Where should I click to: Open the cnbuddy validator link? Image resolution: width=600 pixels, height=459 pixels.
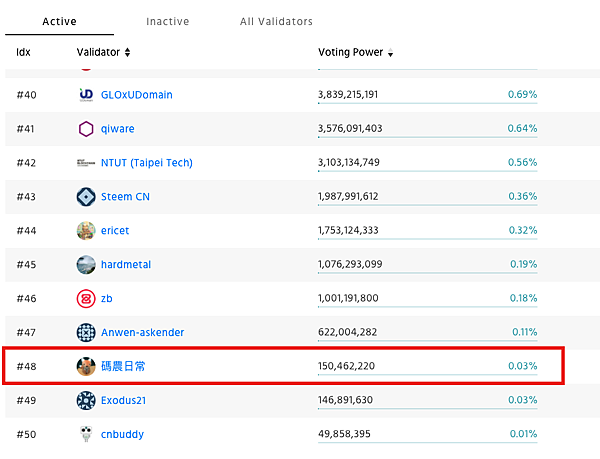[122, 435]
